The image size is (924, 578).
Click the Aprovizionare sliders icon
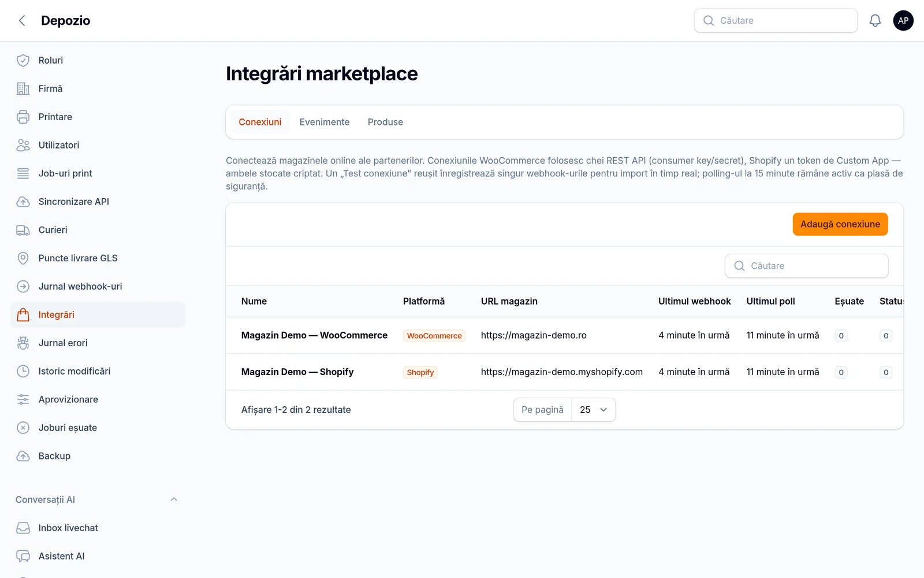[x=23, y=400]
